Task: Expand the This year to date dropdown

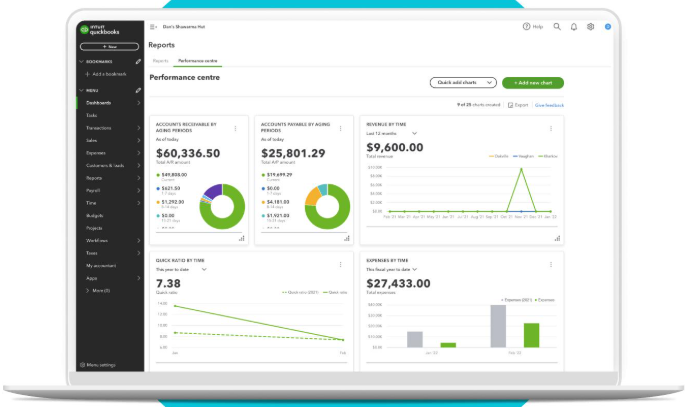Action: [181, 269]
